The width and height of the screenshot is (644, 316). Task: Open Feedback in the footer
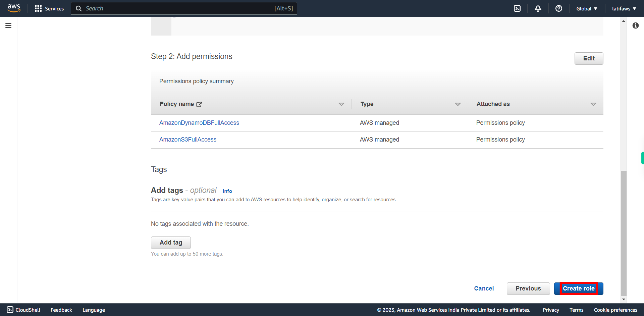(x=61, y=310)
